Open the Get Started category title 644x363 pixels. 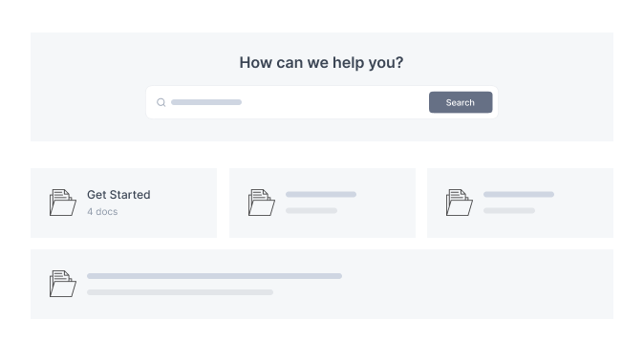click(118, 195)
